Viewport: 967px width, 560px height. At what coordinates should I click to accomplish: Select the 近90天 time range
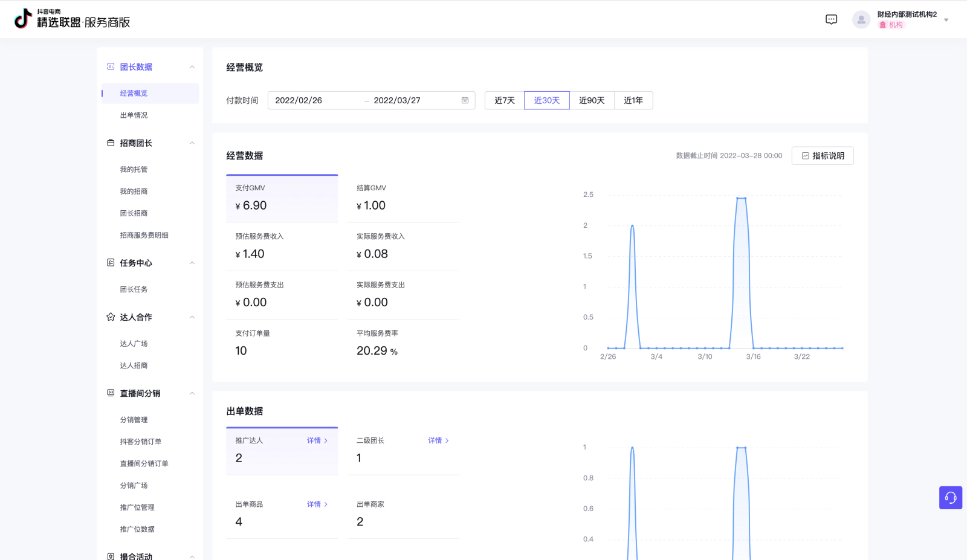click(592, 100)
